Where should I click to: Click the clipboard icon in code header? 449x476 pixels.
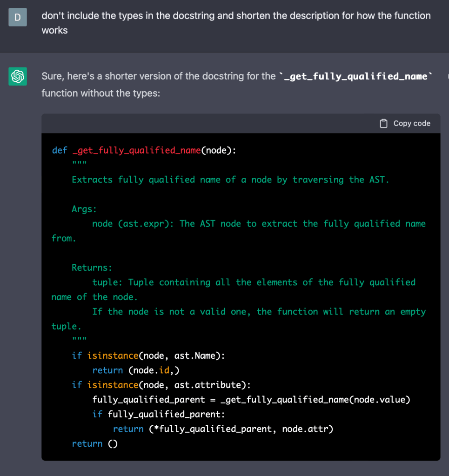[x=383, y=123]
